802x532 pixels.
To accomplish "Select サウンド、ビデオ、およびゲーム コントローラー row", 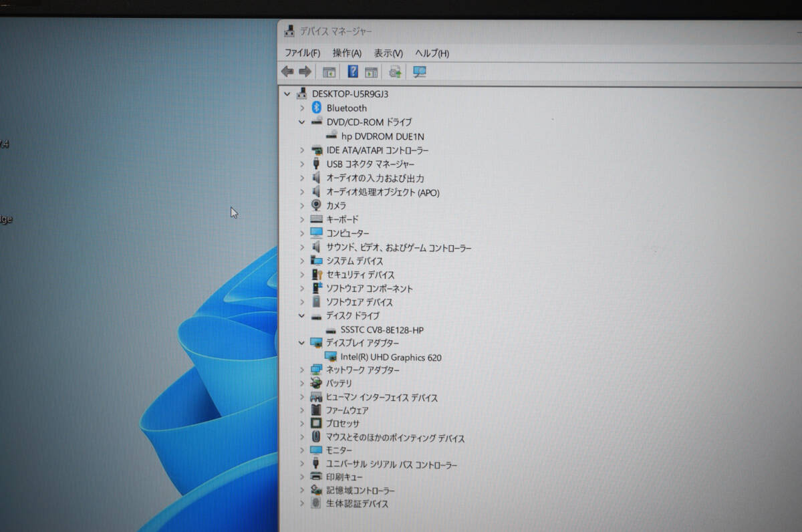I will point(399,247).
